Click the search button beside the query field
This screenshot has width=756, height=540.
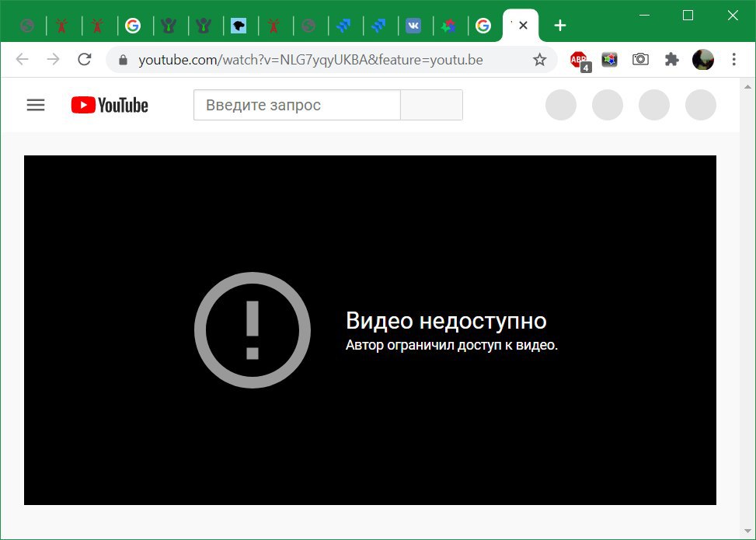click(x=431, y=105)
